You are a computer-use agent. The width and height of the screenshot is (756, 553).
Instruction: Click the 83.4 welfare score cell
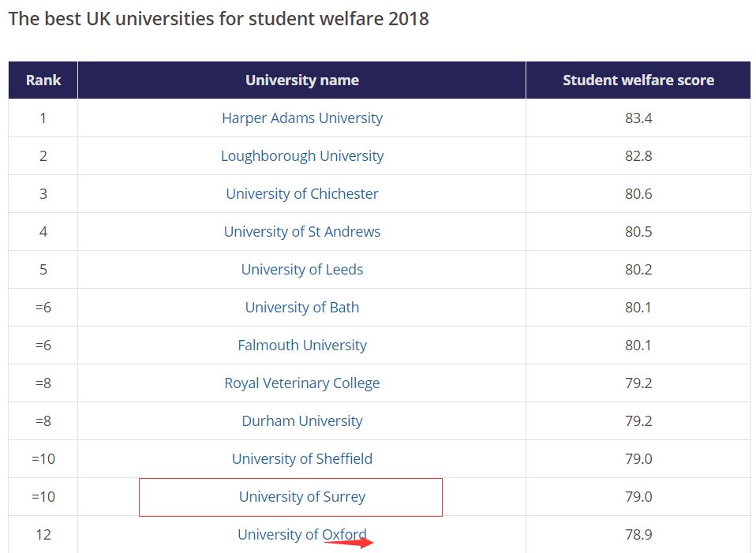[638, 118]
